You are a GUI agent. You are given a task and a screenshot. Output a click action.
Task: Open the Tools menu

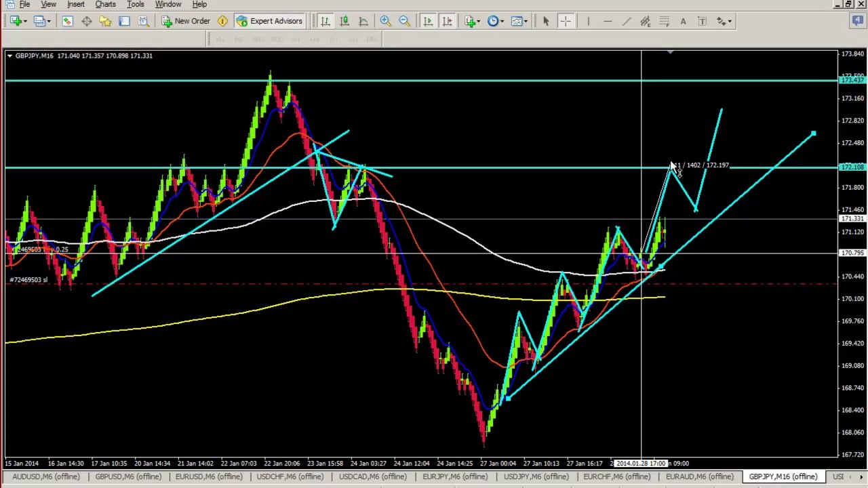coord(135,4)
